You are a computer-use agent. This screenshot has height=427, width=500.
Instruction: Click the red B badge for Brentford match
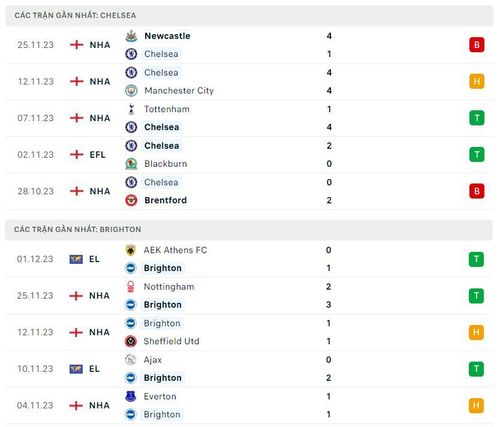(477, 191)
